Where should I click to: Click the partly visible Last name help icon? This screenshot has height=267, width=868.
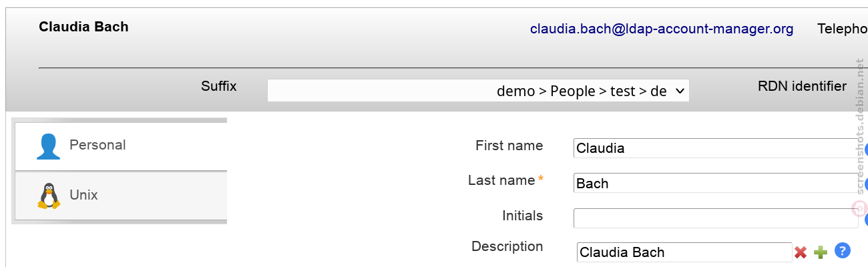[x=866, y=185]
